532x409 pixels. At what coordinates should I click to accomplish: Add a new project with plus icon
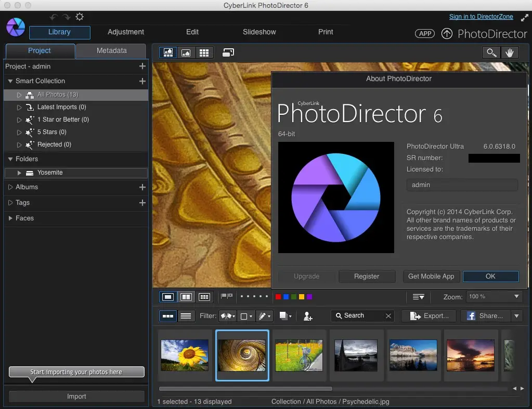[142, 66]
